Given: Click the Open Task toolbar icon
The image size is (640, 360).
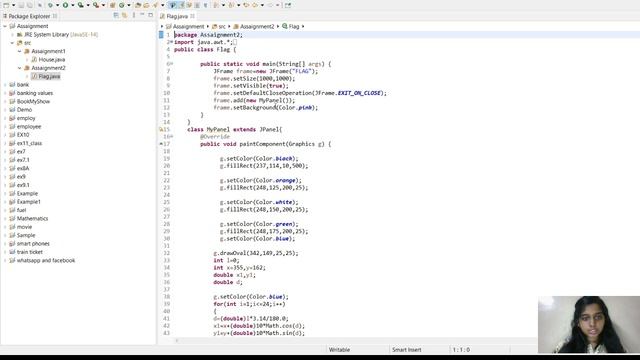Looking at the screenshot, I should [x=146, y=5].
